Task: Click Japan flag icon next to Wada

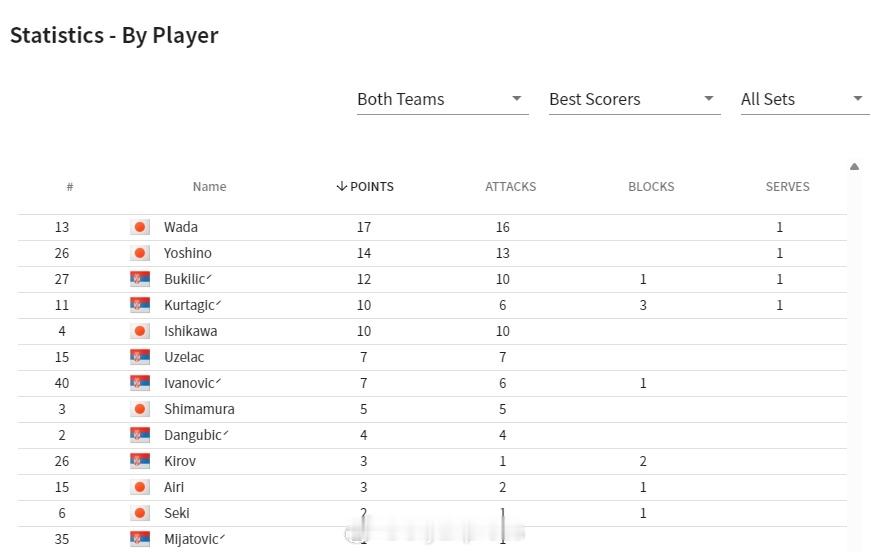Action: tap(140, 227)
